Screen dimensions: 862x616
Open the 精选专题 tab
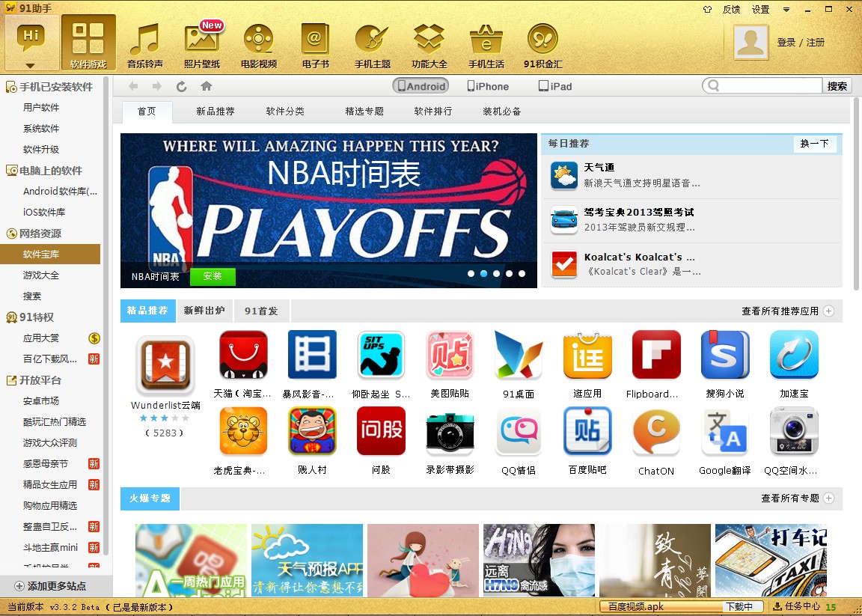(364, 112)
